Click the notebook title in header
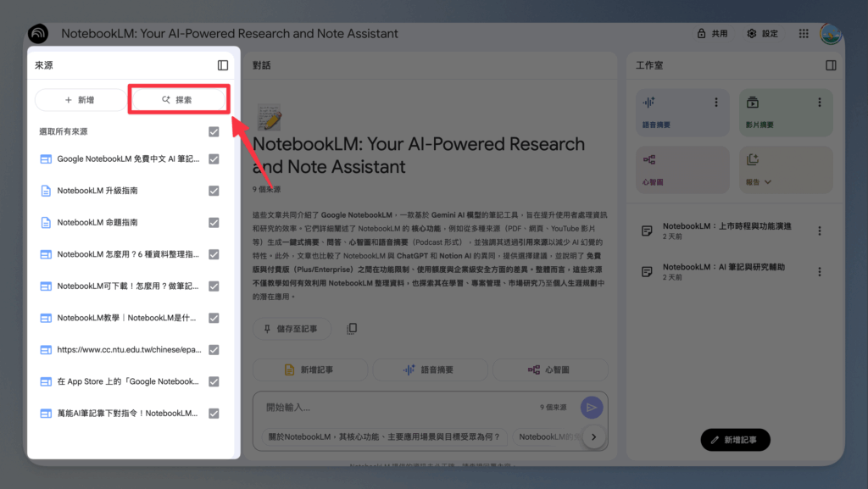Image resolution: width=868 pixels, height=489 pixels. point(229,34)
